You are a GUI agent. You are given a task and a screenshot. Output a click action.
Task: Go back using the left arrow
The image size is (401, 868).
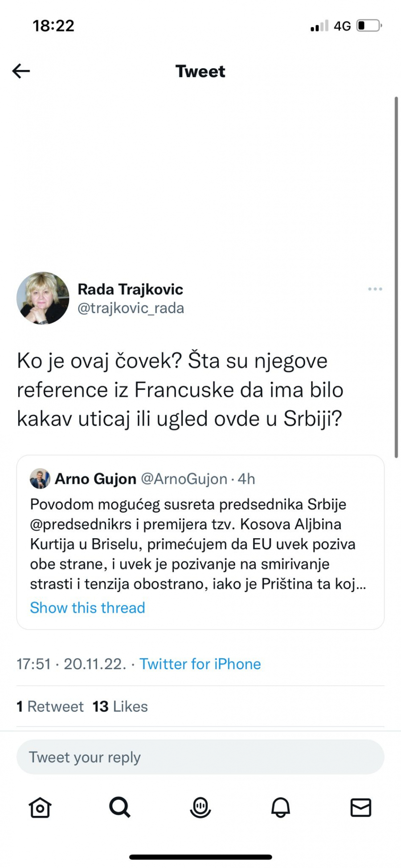(21, 71)
